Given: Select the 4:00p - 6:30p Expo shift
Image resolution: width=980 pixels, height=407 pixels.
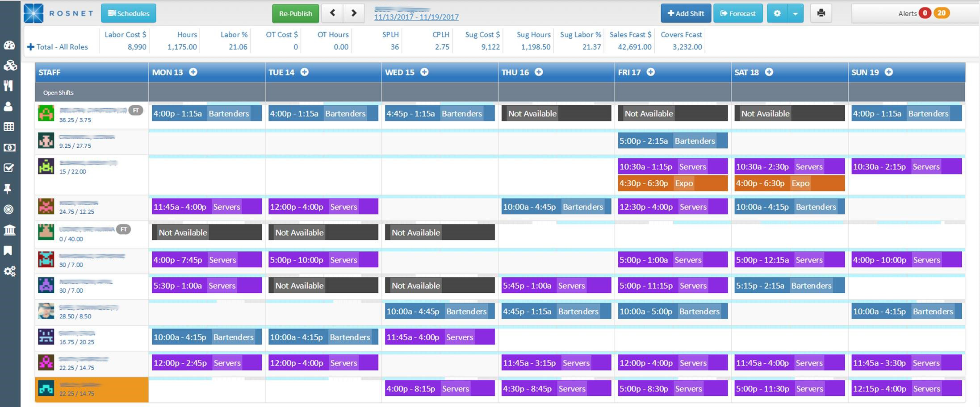Looking at the screenshot, I should pos(789,183).
